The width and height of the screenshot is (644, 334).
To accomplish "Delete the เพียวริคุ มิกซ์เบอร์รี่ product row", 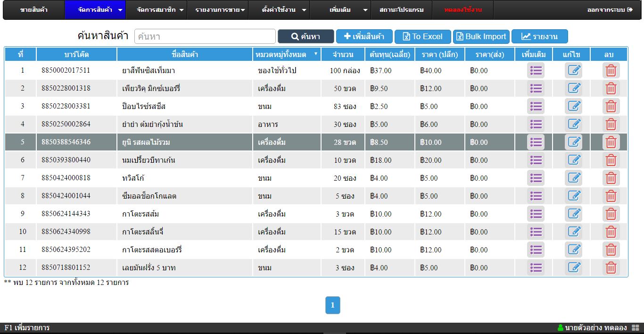I will point(611,89).
